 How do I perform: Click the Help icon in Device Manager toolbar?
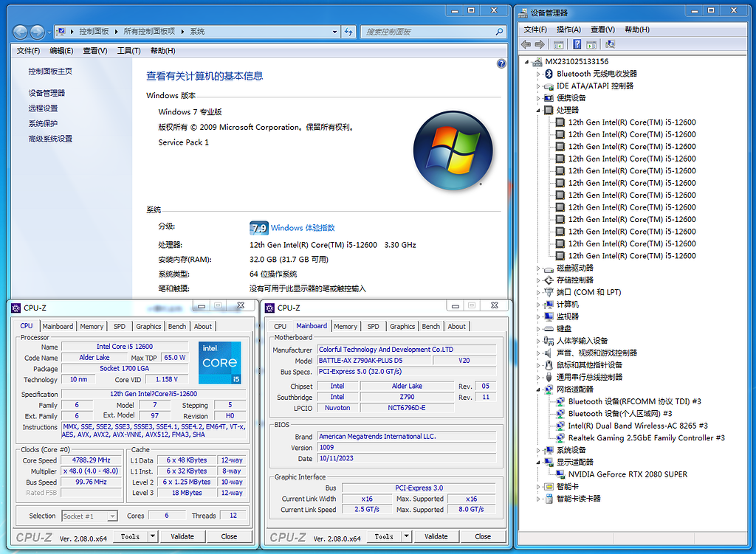(577, 44)
